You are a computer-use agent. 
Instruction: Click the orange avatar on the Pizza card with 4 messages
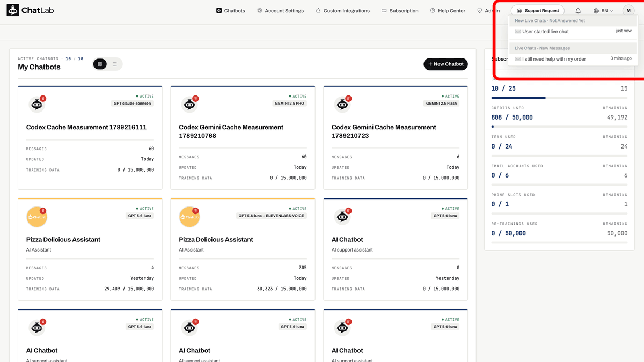[37, 217]
